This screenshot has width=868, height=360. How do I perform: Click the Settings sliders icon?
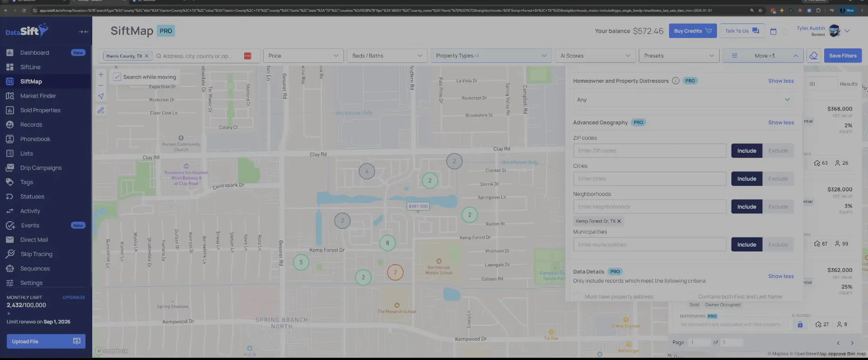[x=10, y=283]
